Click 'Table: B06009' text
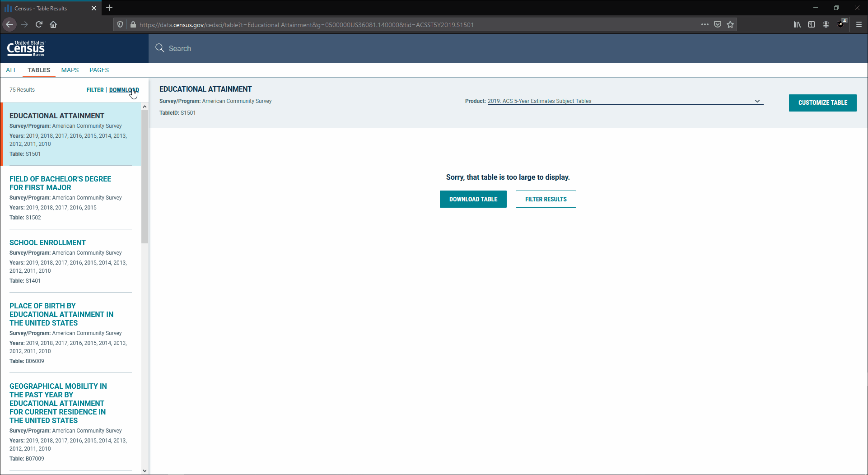868x475 pixels. click(x=27, y=361)
